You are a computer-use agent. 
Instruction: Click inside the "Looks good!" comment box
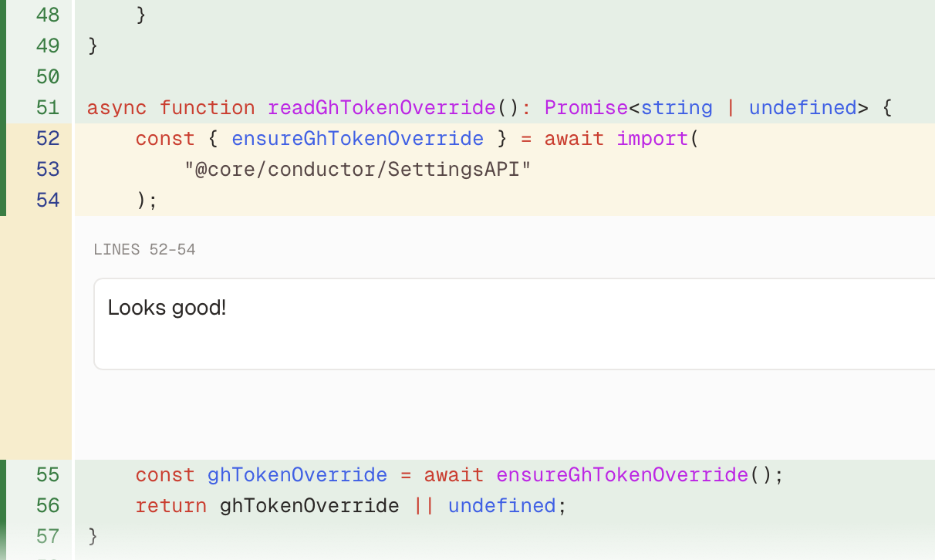[x=509, y=324]
